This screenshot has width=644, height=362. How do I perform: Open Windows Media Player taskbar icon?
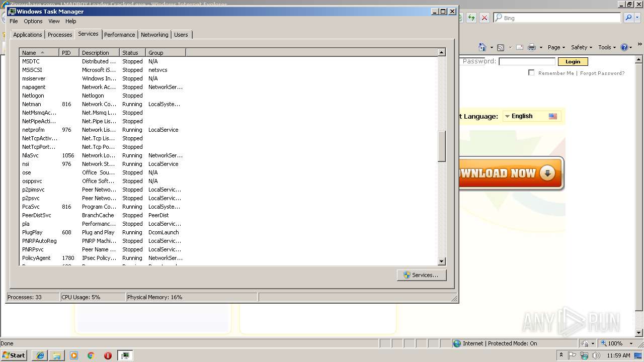point(74,355)
